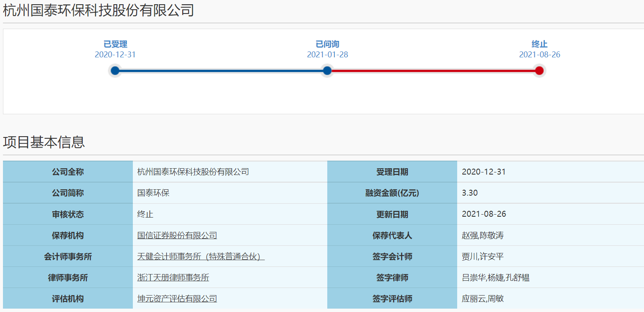Click the 保荐代表人 header cell

(x=392, y=235)
